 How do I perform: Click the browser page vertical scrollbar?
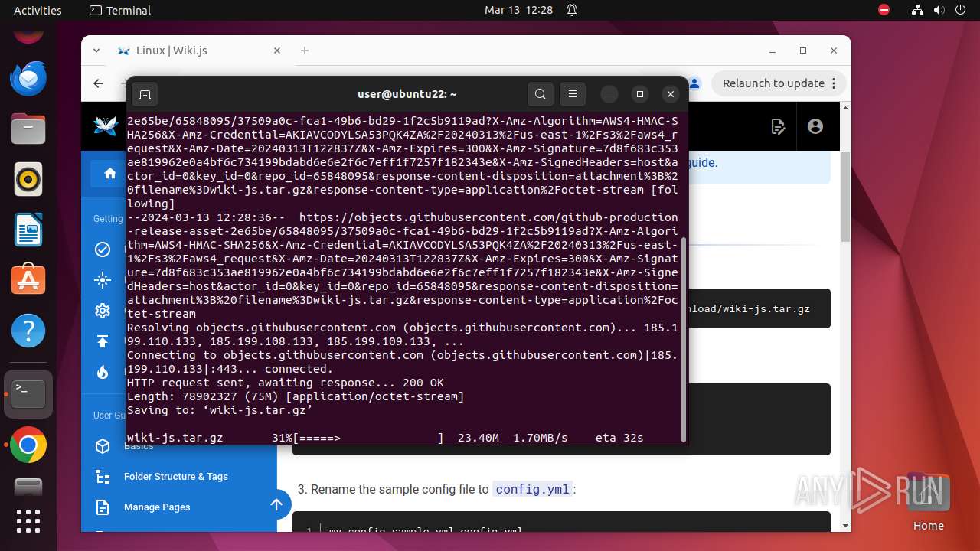click(845, 197)
